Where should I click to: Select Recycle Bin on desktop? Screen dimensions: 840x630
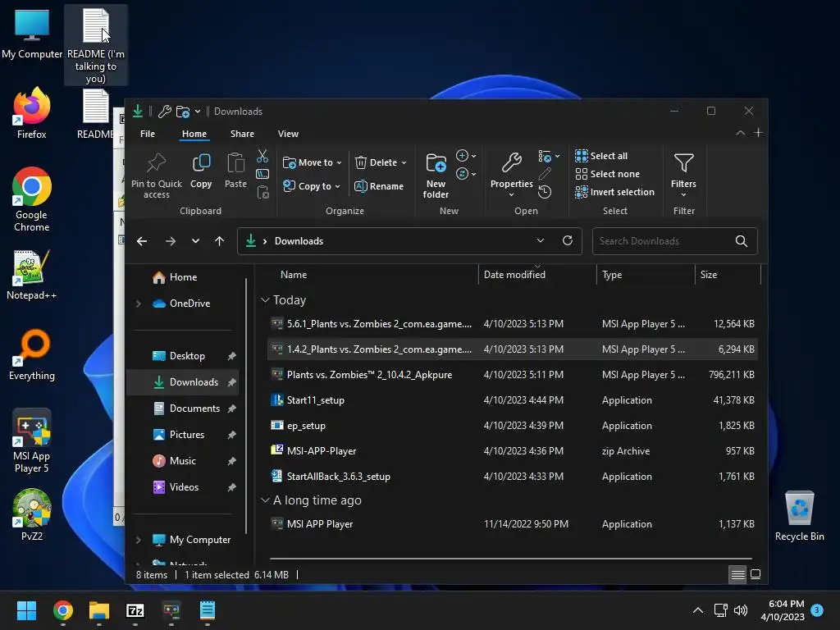[799, 515]
